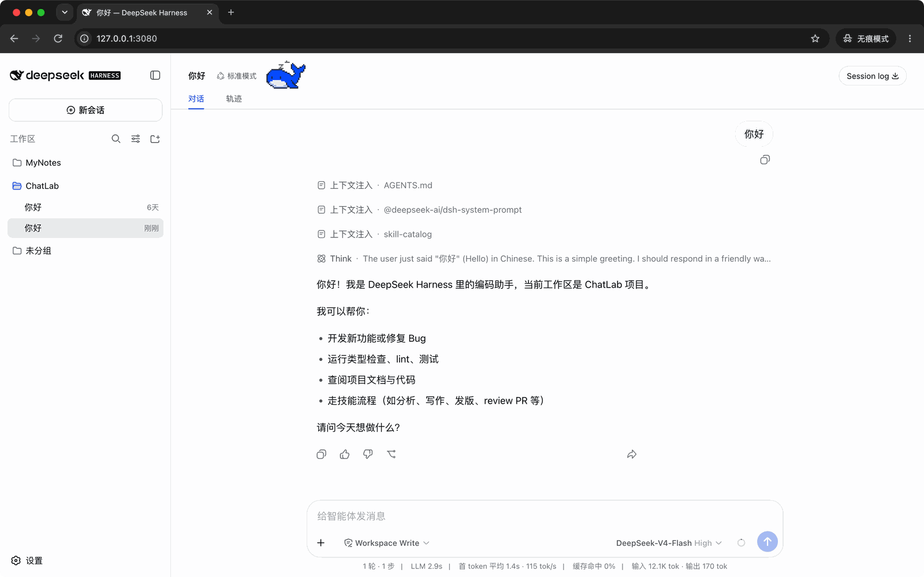This screenshot has height=577, width=924.
Task: Select the 你好 — DeepSeek Harness browser tab
Action: tap(148, 13)
